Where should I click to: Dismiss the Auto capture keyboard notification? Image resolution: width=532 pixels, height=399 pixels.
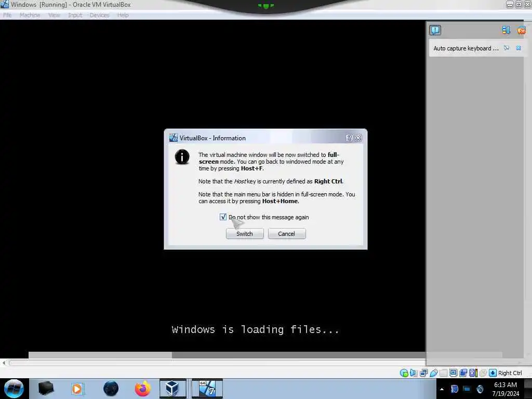tap(518, 48)
